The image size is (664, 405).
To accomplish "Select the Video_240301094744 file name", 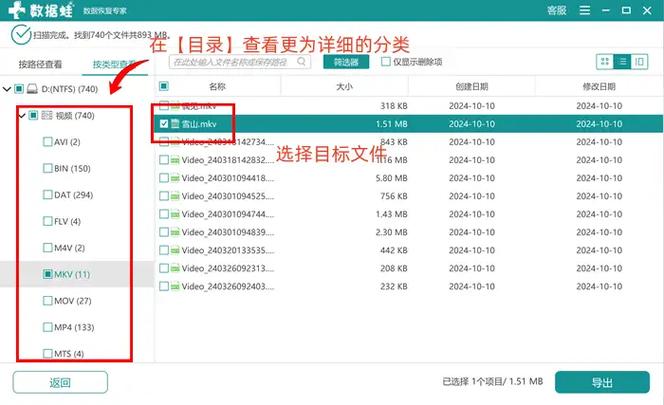I will [x=228, y=214].
